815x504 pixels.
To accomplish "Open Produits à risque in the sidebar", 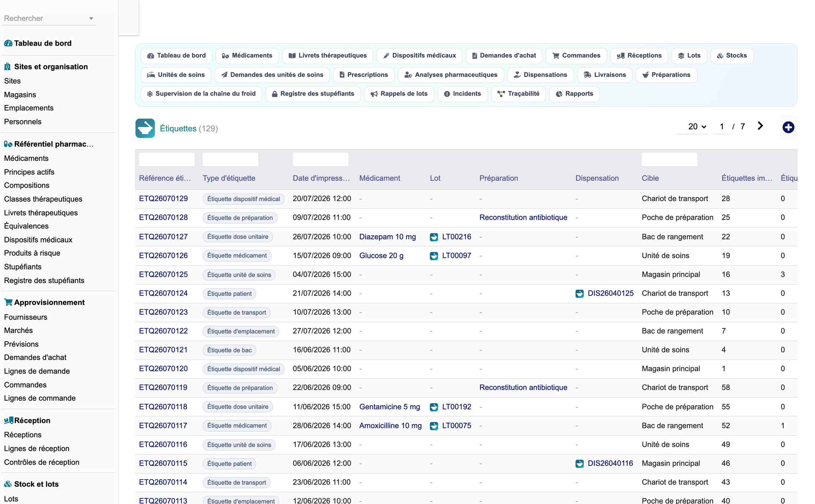I will [x=32, y=253].
